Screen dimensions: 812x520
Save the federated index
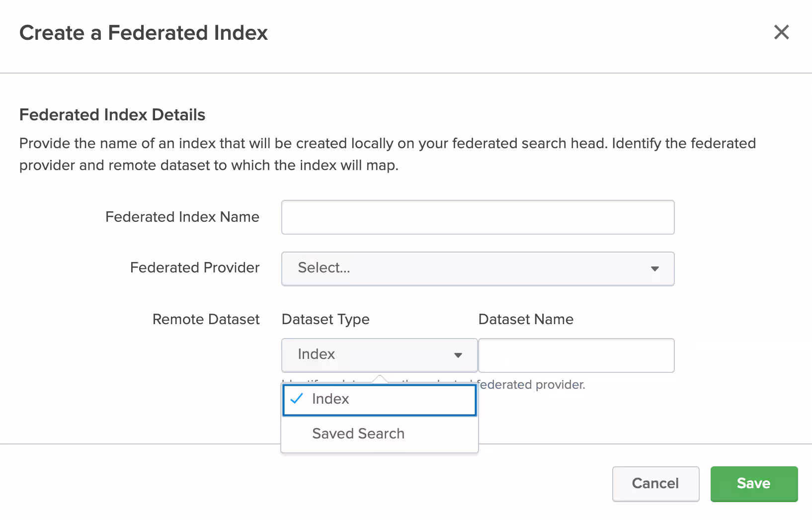pos(753,483)
